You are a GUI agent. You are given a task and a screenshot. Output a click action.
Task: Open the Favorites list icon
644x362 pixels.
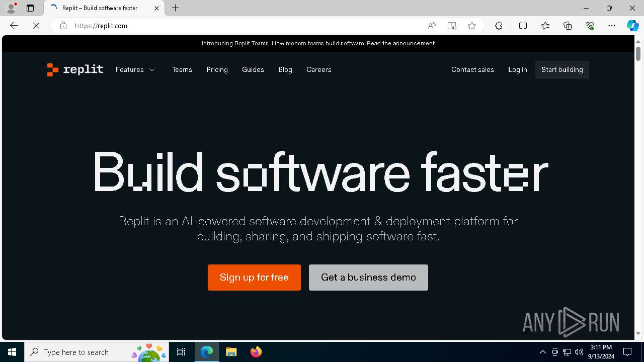[x=545, y=26]
